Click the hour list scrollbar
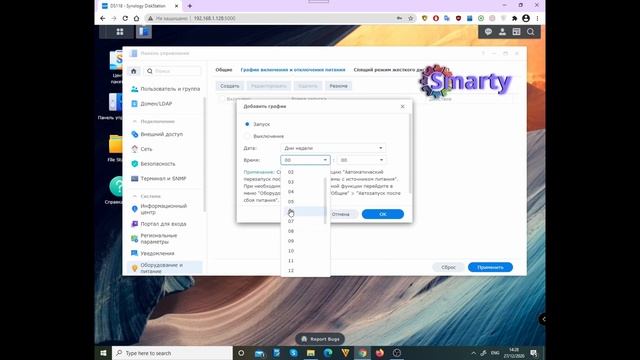640x360 pixels. [x=325, y=201]
